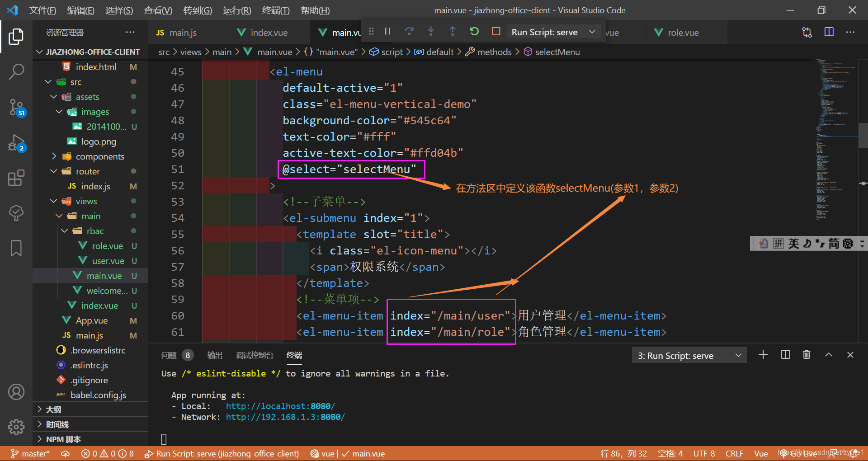Screen dimensions: 868x461
Task: Expand the NPM 脚本 section
Action: coord(63,439)
